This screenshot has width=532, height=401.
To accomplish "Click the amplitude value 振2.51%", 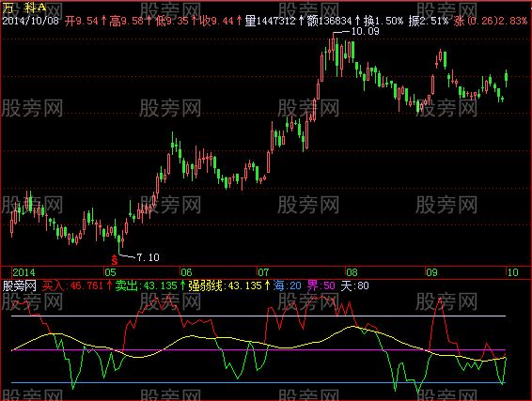I will (429, 21).
